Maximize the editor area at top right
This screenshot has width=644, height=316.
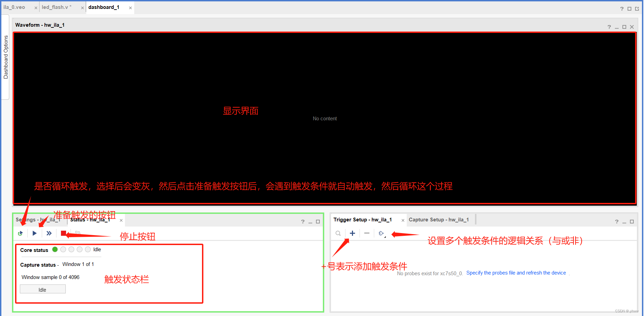629,9
